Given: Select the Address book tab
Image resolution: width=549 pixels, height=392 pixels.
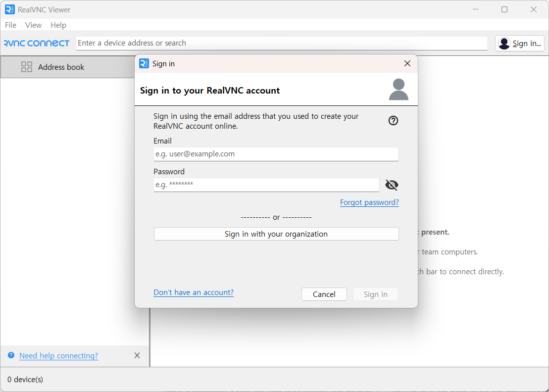Looking at the screenshot, I should click(x=68, y=67).
